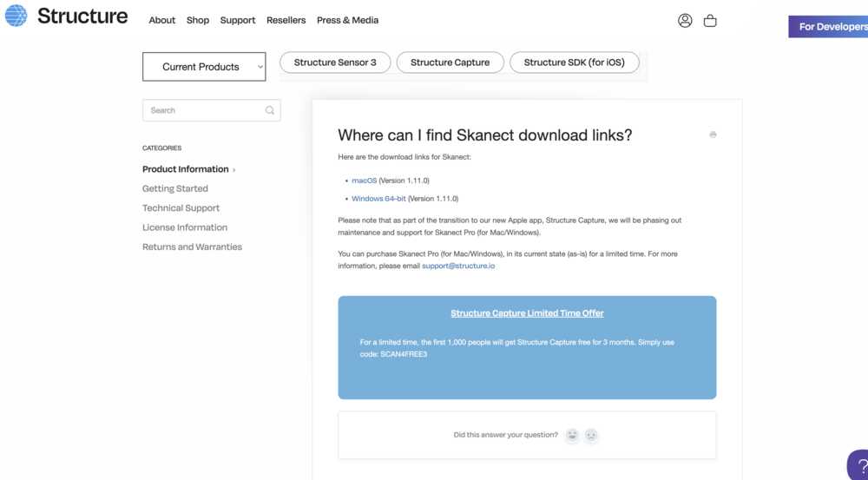Download the macOS Skanect link
Image resolution: width=868 pixels, height=480 pixels.
point(364,181)
